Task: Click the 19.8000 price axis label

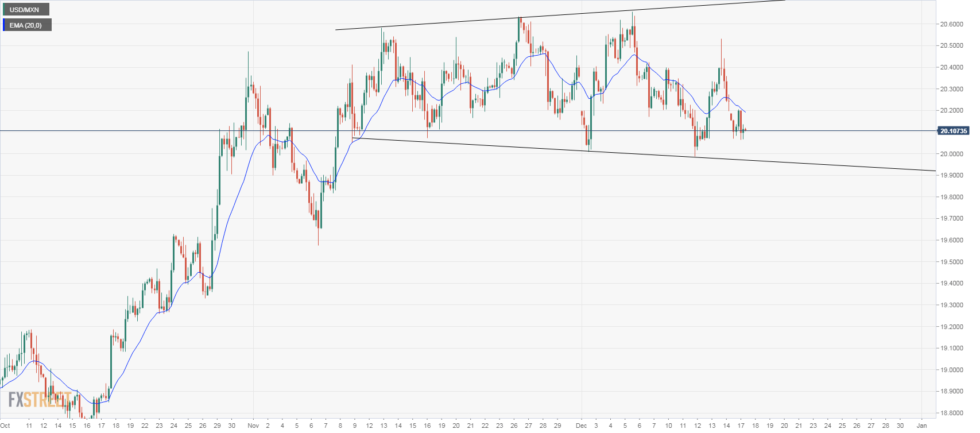Action: (951, 197)
